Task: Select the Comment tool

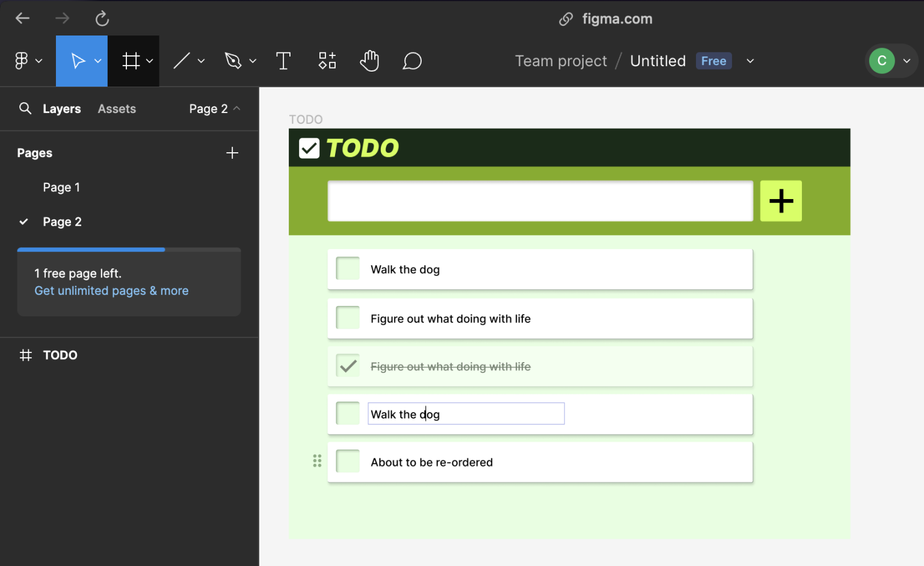Action: pyautogui.click(x=412, y=61)
